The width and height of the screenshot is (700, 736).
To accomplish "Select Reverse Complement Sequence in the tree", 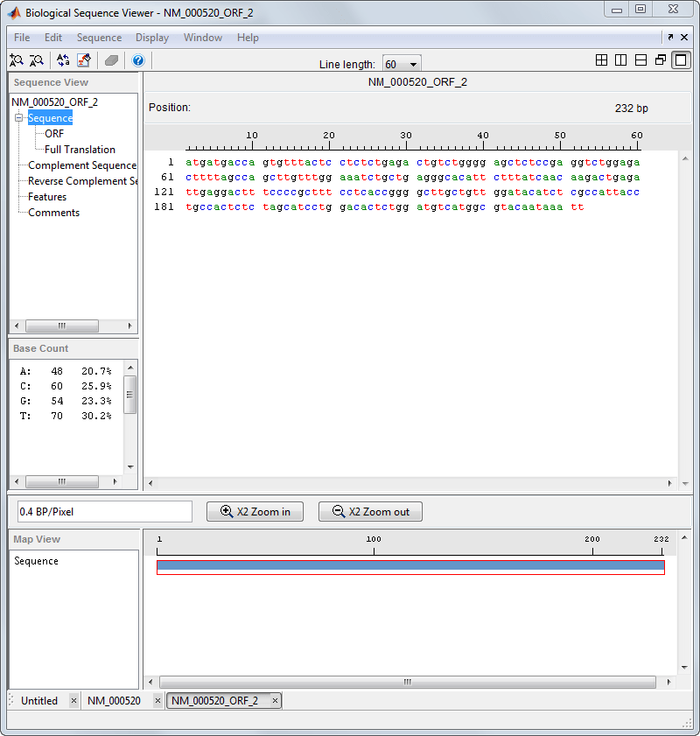I will (82, 181).
